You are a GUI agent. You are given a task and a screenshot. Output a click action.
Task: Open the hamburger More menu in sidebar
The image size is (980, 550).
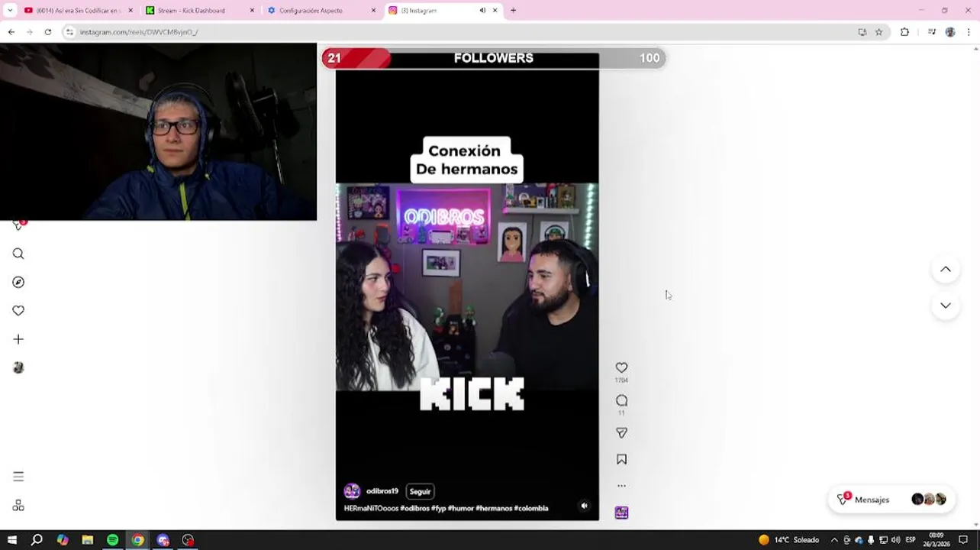(x=18, y=477)
